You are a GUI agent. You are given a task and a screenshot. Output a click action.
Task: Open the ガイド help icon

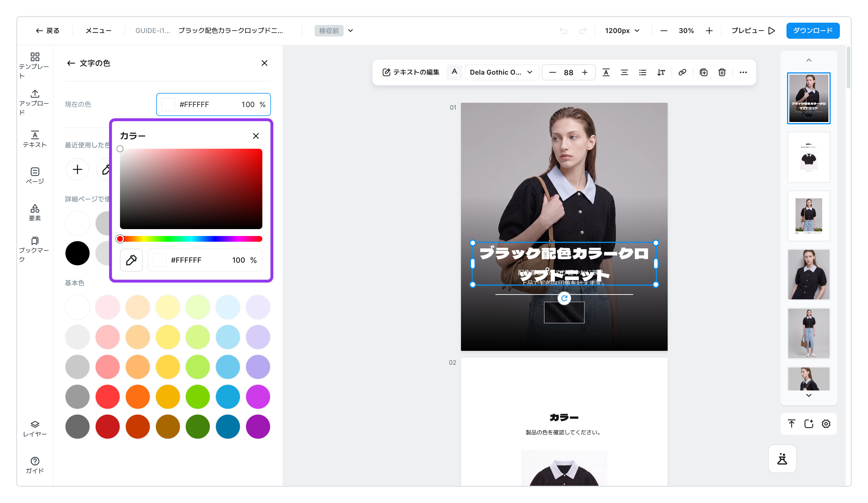[x=34, y=465]
